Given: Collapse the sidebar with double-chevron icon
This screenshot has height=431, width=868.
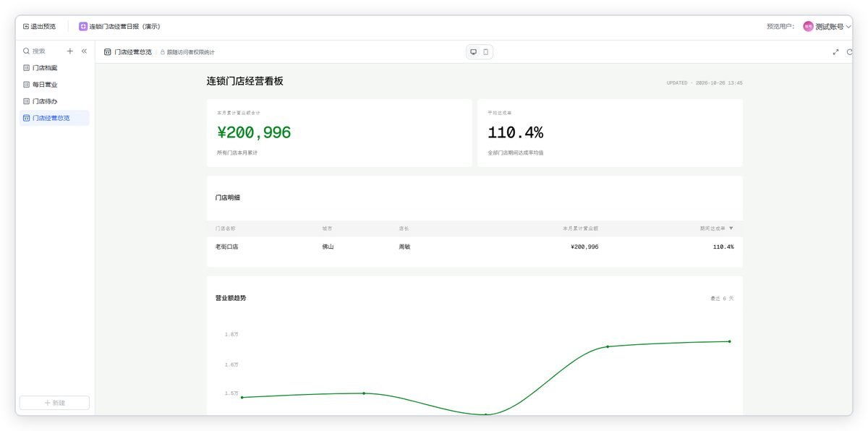Looking at the screenshot, I should tap(84, 51).
